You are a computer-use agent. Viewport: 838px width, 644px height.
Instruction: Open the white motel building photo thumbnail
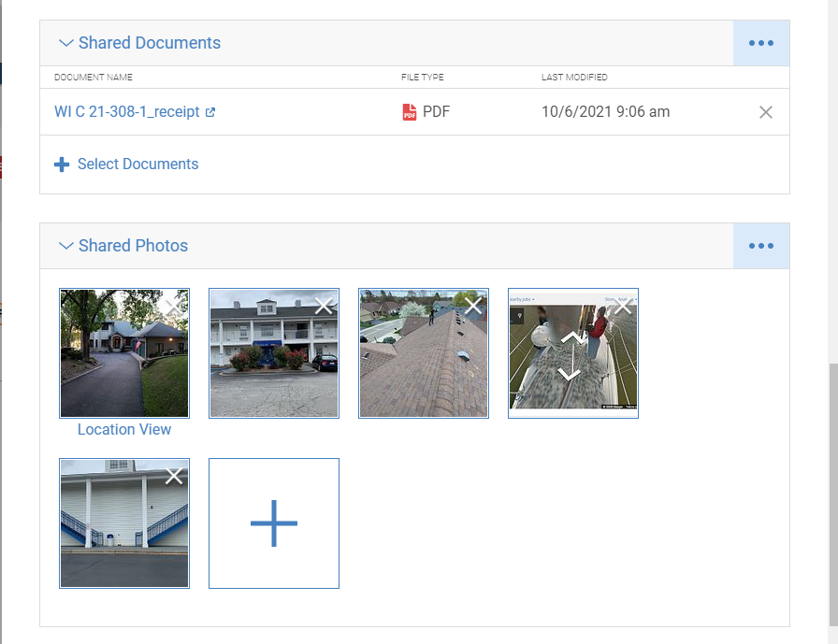pyautogui.click(x=274, y=353)
